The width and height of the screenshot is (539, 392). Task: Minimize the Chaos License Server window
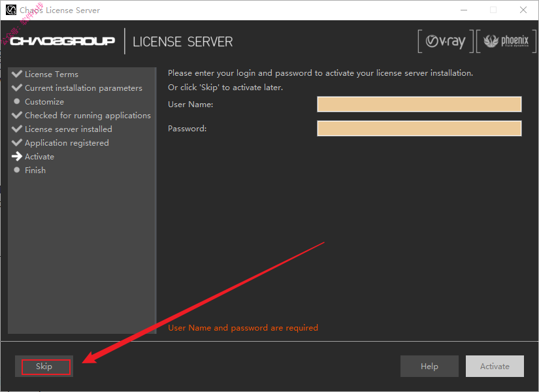click(x=464, y=10)
